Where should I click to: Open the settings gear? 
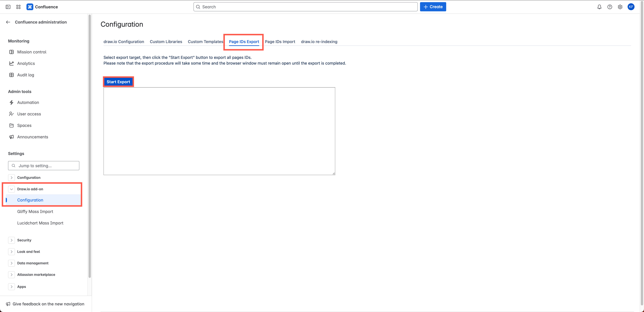620,7
